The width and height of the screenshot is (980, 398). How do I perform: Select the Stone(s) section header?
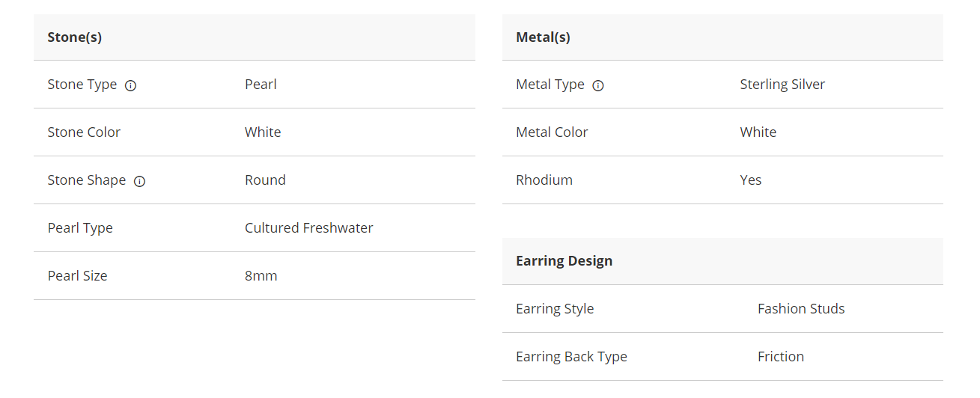pyautogui.click(x=75, y=37)
